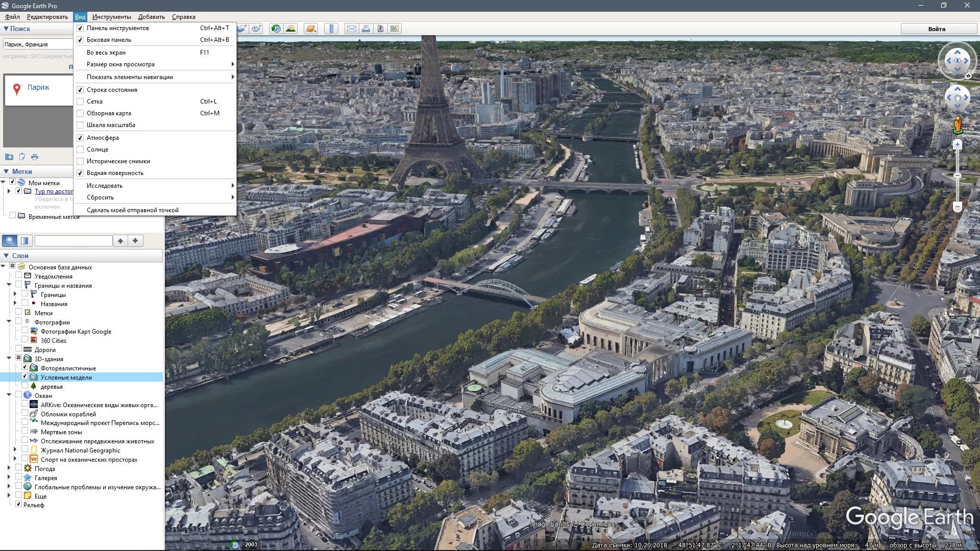Open 'Показать элементы навигации' submenu
This screenshot has width=980, height=551.
(155, 77)
